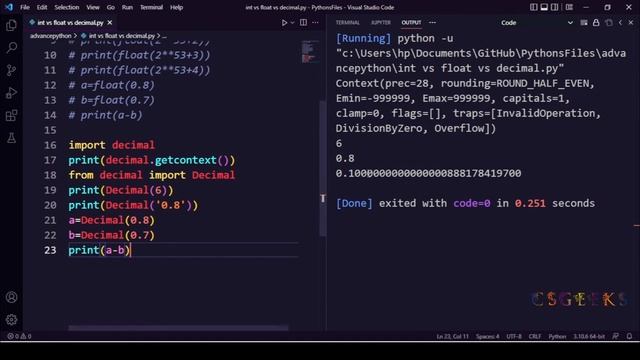Image resolution: width=640 pixels, height=360 pixels.
Task: Click the editor vertical scrollbar
Action: point(322,168)
